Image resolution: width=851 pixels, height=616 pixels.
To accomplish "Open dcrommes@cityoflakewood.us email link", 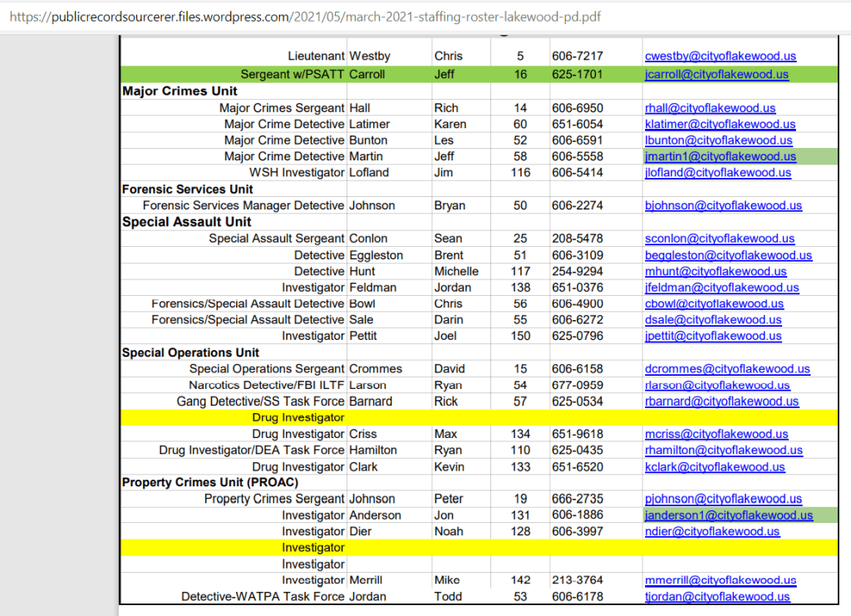I will tap(727, 369).
